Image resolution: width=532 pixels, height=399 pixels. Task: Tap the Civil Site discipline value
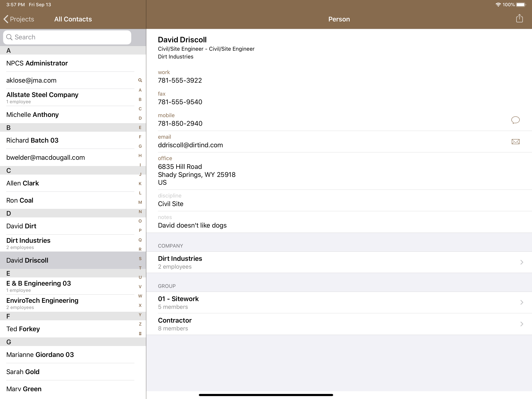pos(171,204)
